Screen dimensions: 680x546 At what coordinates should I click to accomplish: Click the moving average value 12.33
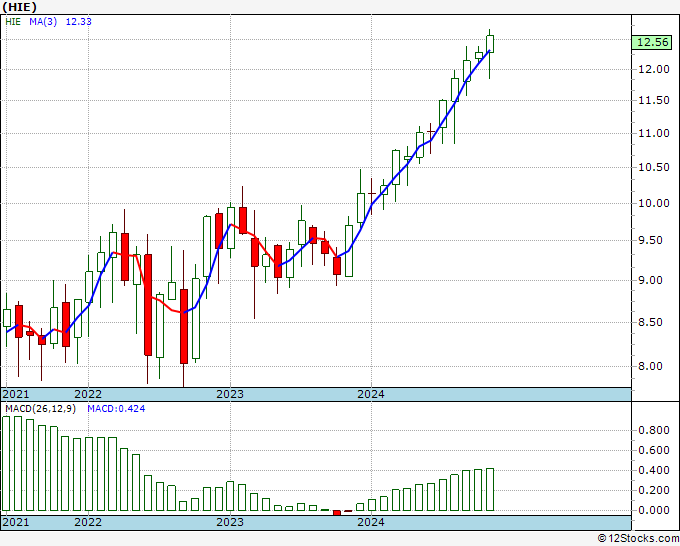coord(78,22)
